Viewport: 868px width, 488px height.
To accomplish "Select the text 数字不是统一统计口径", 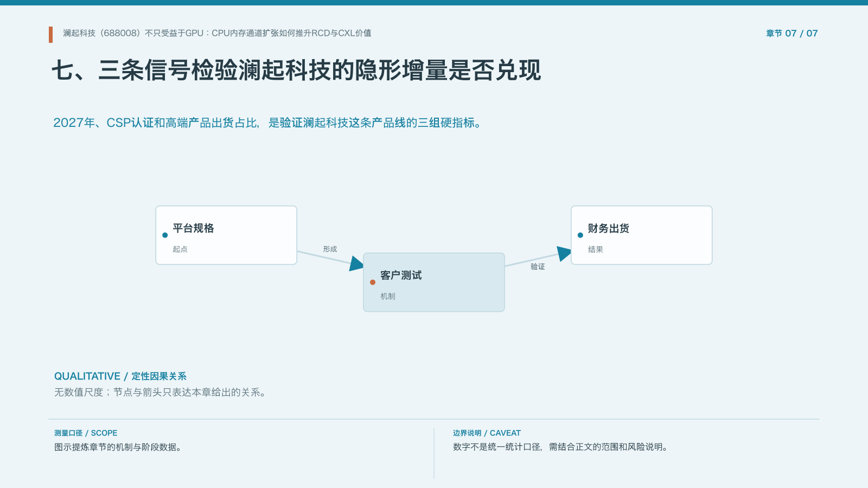I will [x=497, y=447].
